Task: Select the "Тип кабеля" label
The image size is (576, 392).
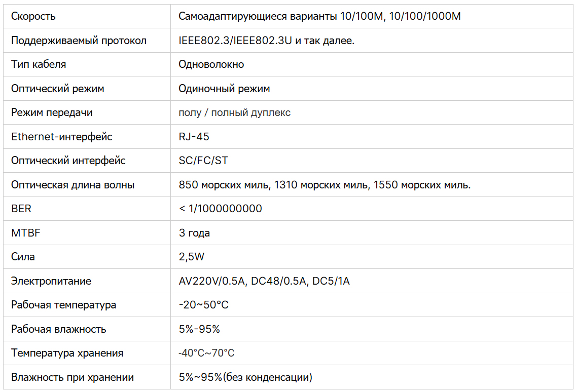Action: pyautogui.click(x=39, y=64)
